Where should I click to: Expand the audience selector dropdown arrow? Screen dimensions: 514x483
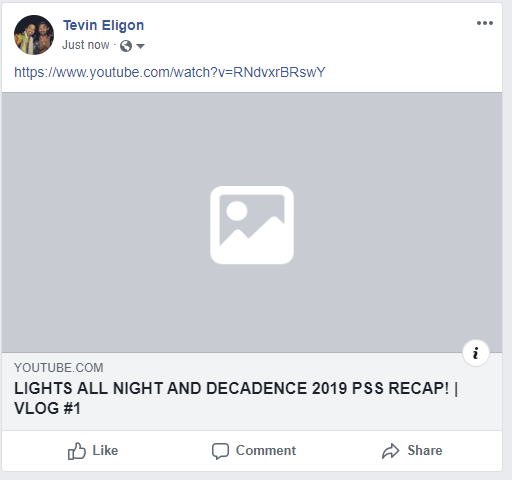(x=141, y=46)
